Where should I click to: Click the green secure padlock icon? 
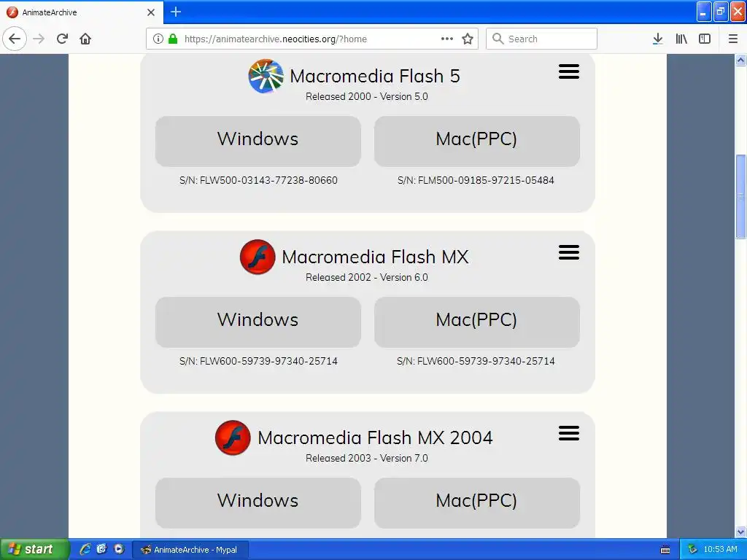173,39
